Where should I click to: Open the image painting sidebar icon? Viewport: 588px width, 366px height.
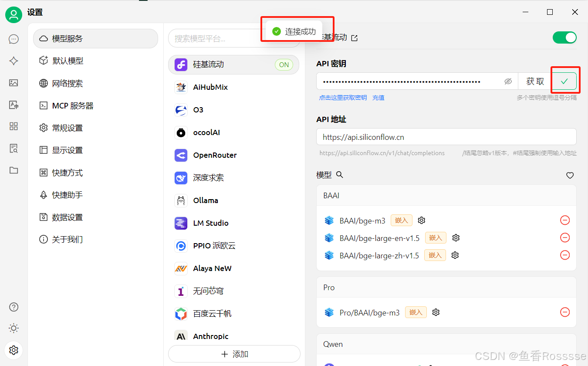click(x=14, y=83)
